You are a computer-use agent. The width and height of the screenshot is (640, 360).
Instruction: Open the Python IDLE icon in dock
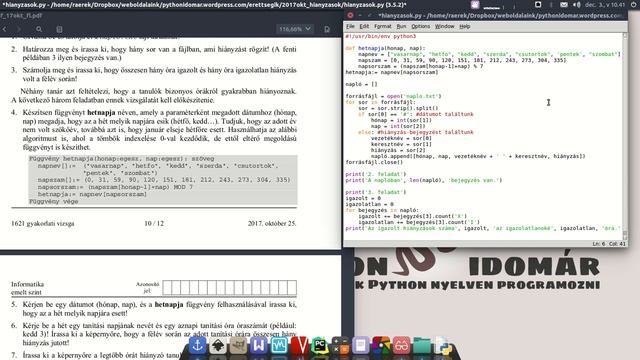pos(443,346)
